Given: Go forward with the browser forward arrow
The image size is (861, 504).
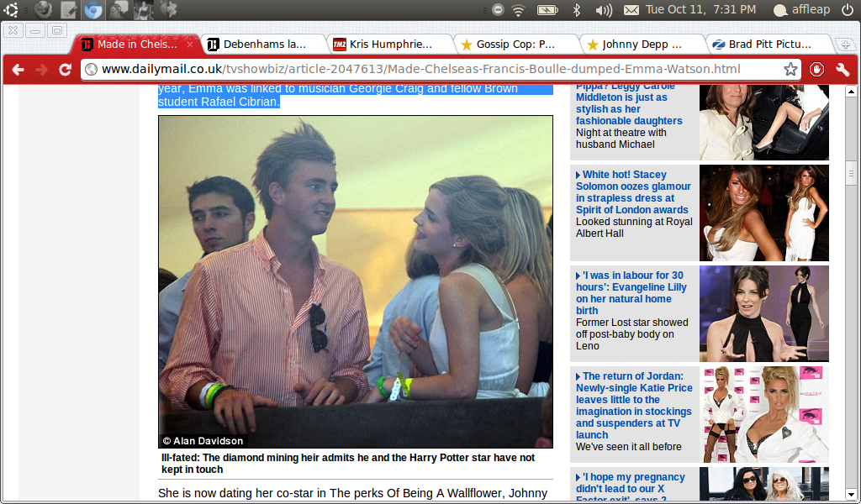Looking at the screenshot, I should (x=42, y=69).
